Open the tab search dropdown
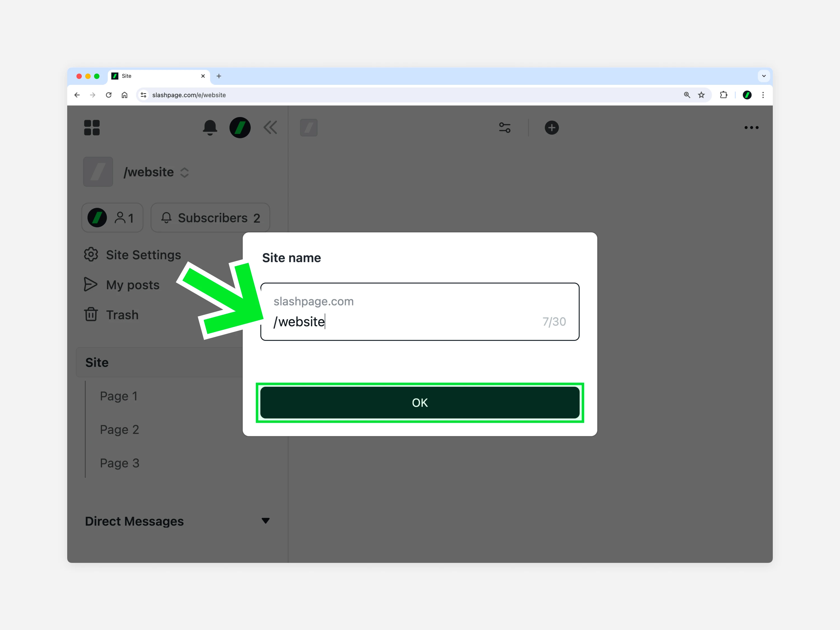Image resolution: width=840 pixels, height=630 pixels. point(764,76)
